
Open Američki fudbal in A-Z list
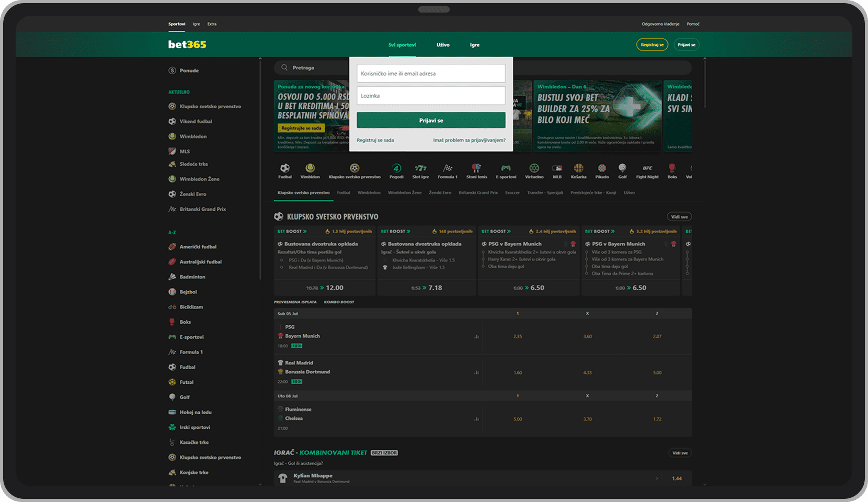(198, 247)
